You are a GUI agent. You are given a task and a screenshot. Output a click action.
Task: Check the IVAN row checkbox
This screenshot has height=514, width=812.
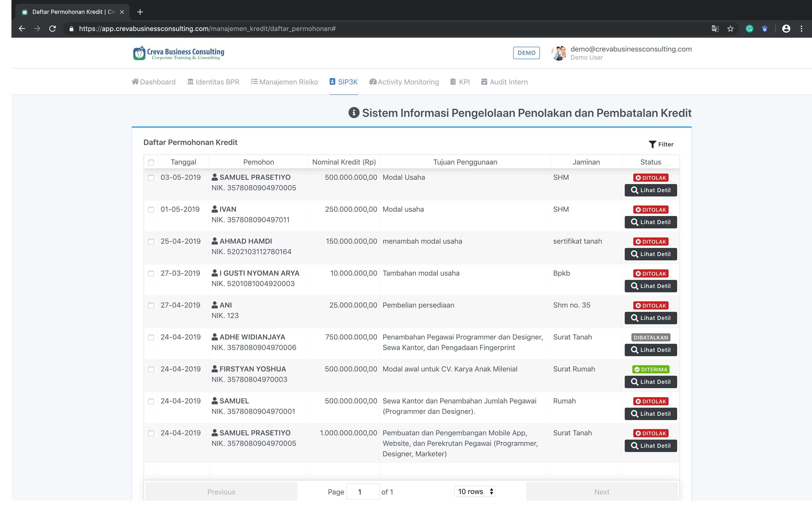[151, 210]
